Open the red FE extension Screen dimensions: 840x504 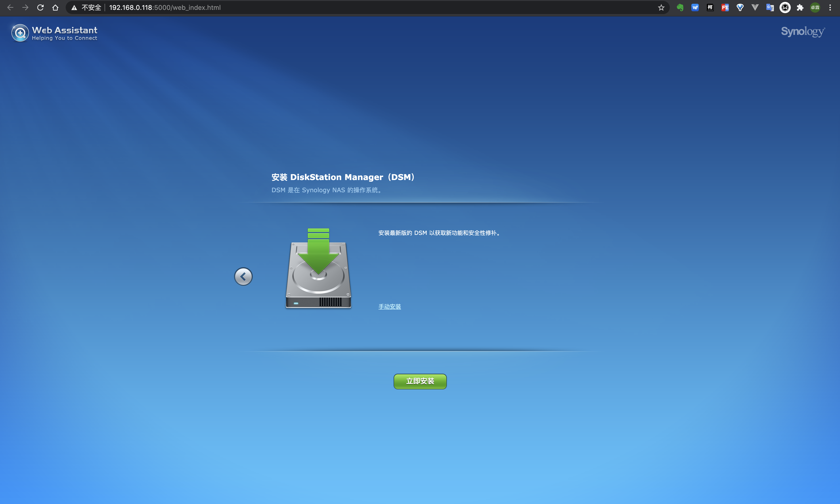(725, 8)
